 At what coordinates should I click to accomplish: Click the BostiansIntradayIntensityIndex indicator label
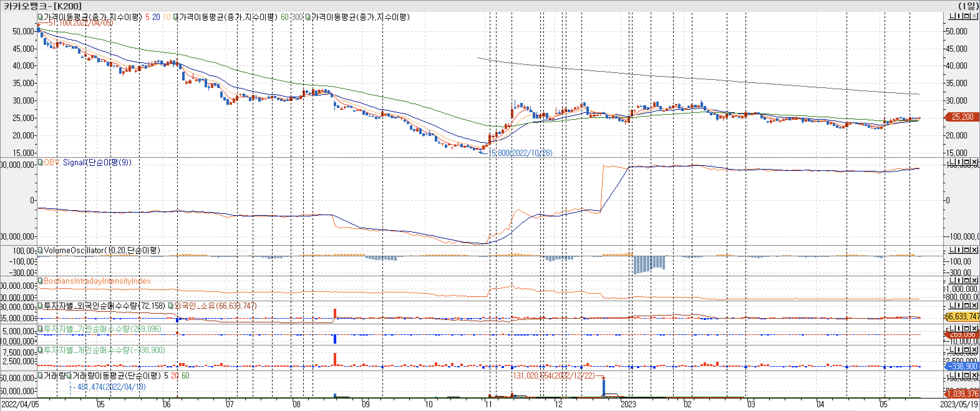(97, 281)
